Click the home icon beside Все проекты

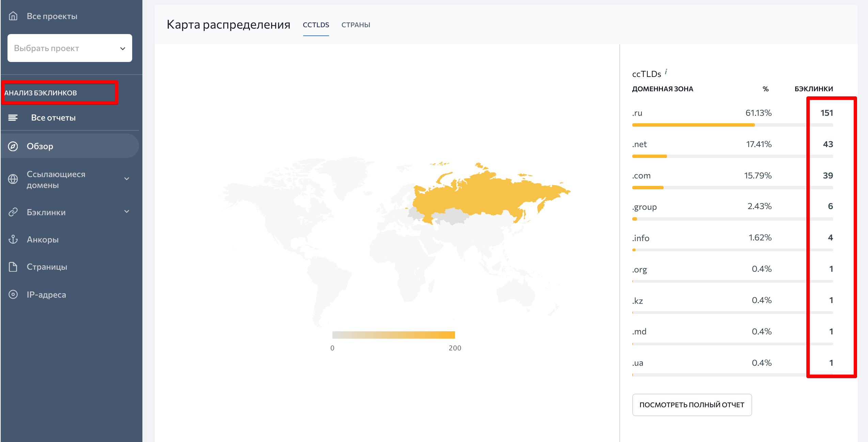click(13, 16)
